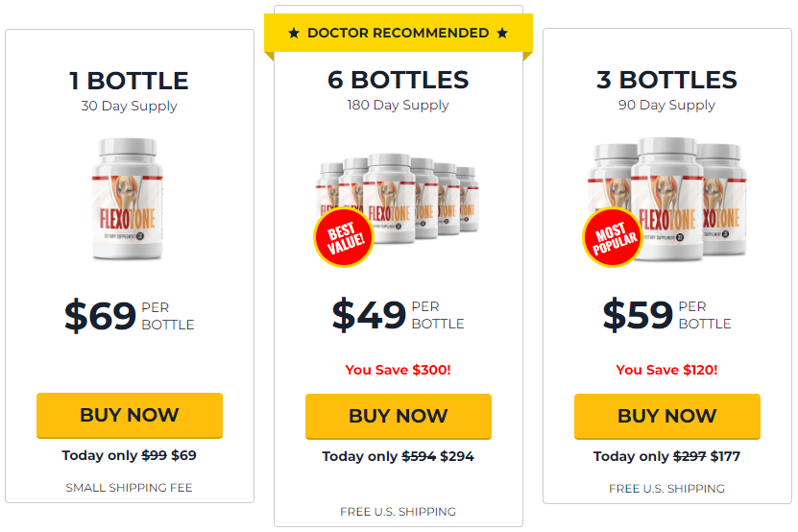Click the Most Popular red badge
This screenshot has height=532, width=798.
point(613,237)
